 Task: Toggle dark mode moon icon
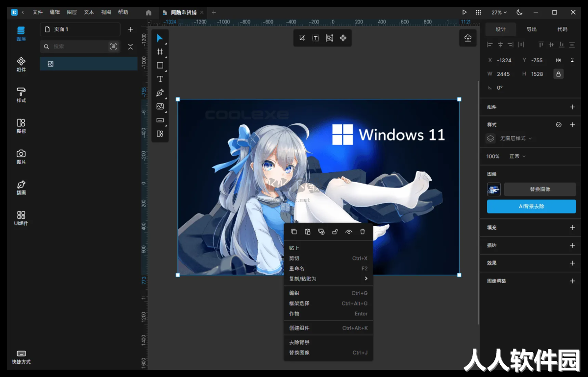(x=519, y=12)
